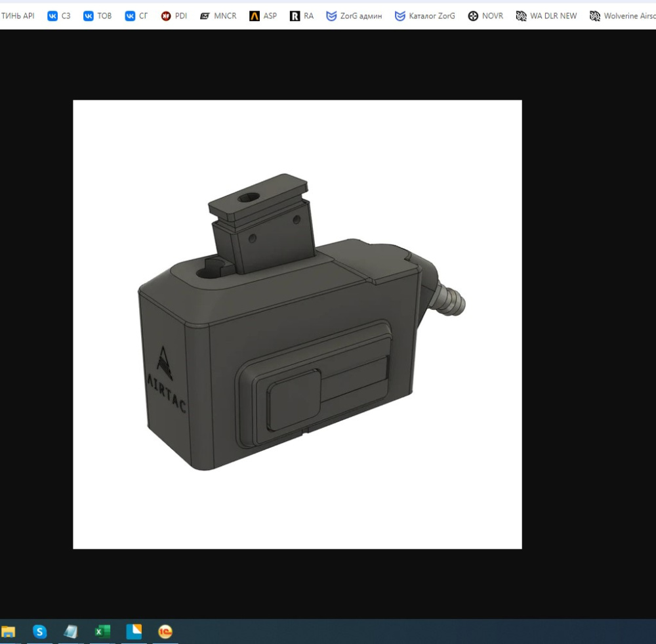Switch to Skype in the taskbar
The width and height of the screenshot is (656, 644).
coord(40,632)
